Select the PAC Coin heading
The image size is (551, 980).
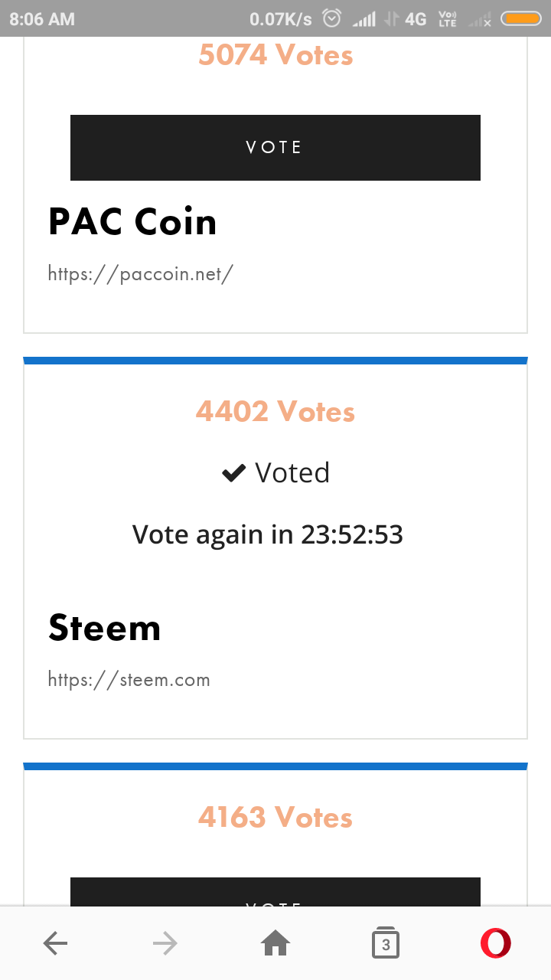pos(132,222)
